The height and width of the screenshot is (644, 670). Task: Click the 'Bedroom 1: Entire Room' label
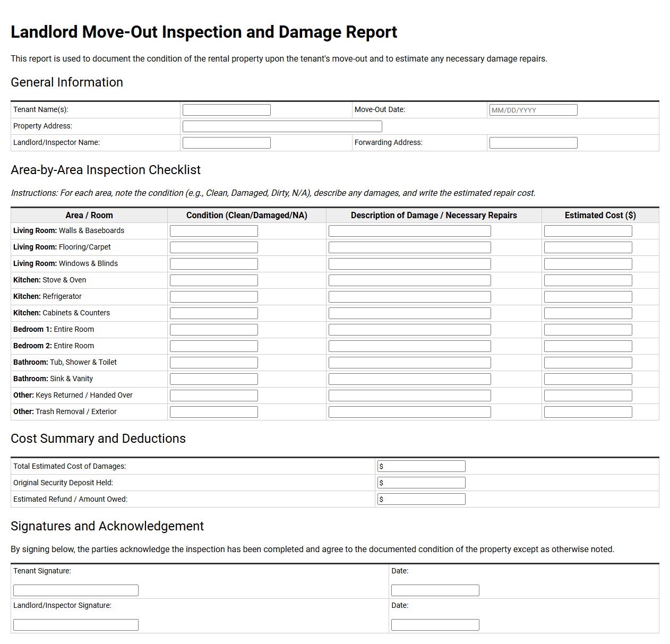tap(54, 329)
